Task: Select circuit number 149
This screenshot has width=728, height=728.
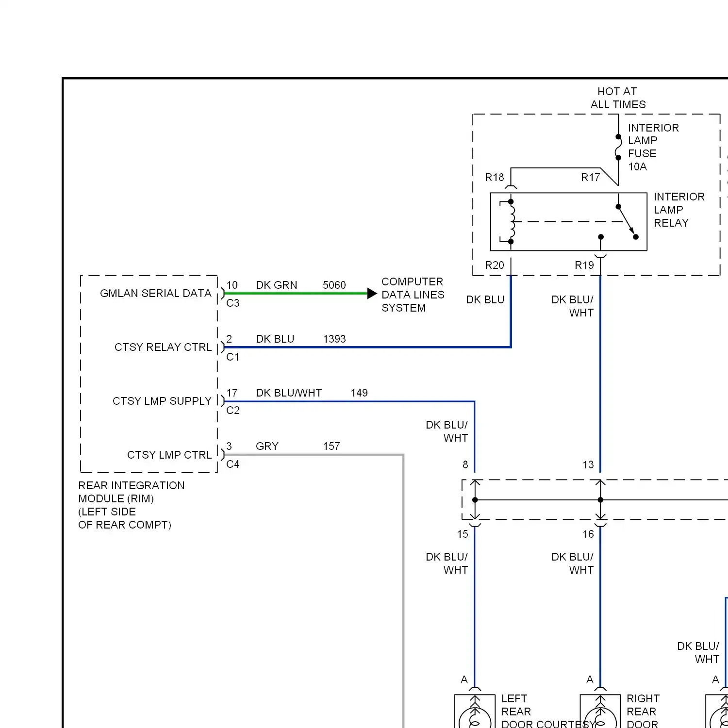Action: 359,393
